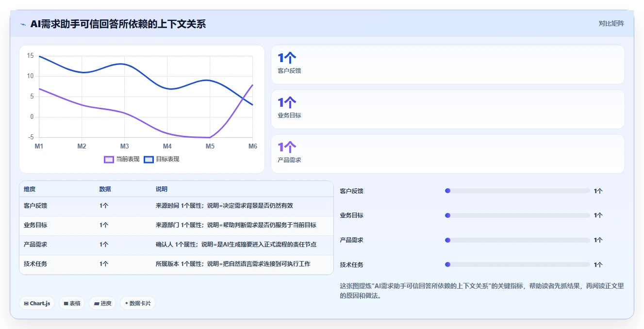Image resolution: width=644 pixels, height=329 pixels.
Task: Click the blue line's M1 starting point
Action: click(x=39, y=56)
